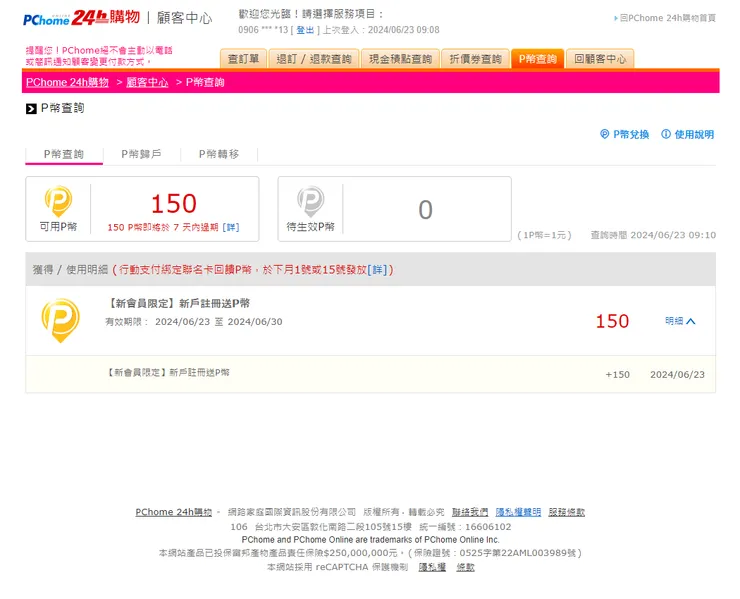Click the 顧客中心 header title

click(x=185, y=18)
